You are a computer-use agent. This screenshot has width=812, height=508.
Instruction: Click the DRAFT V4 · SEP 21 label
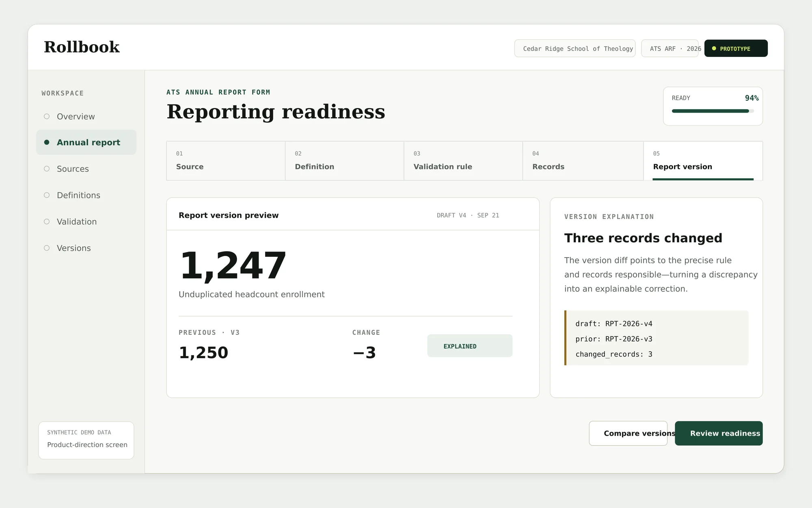[x=468, y=215]
